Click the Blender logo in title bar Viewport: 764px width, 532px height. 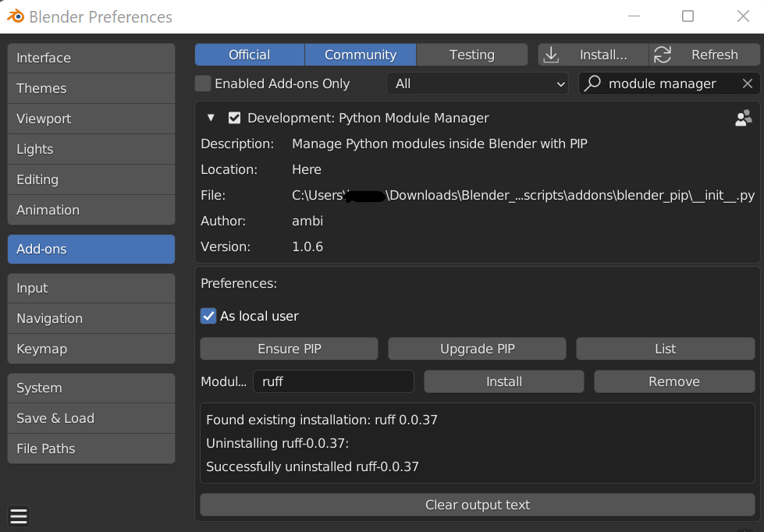16,16
